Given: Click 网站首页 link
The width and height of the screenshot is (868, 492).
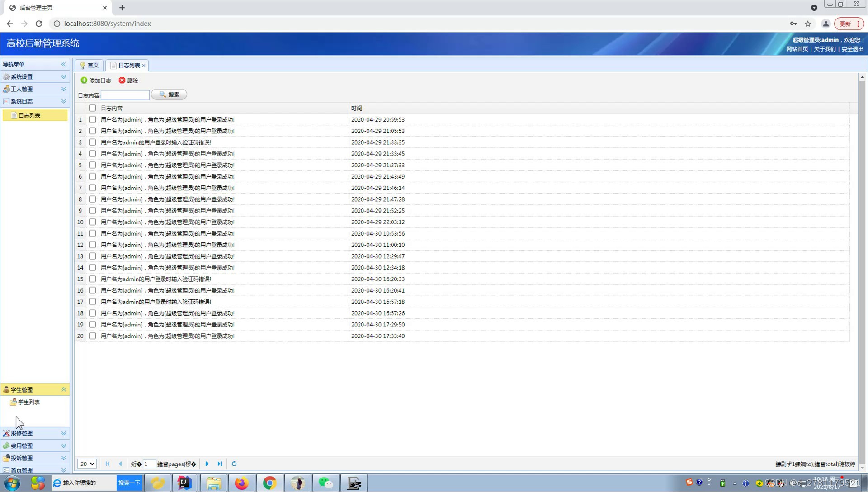Looking at the screenshot, I should coord(797,49).
